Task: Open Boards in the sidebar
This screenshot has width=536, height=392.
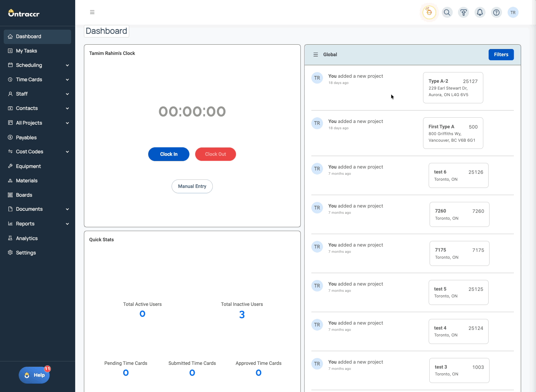Action: [x=37, y=195]
